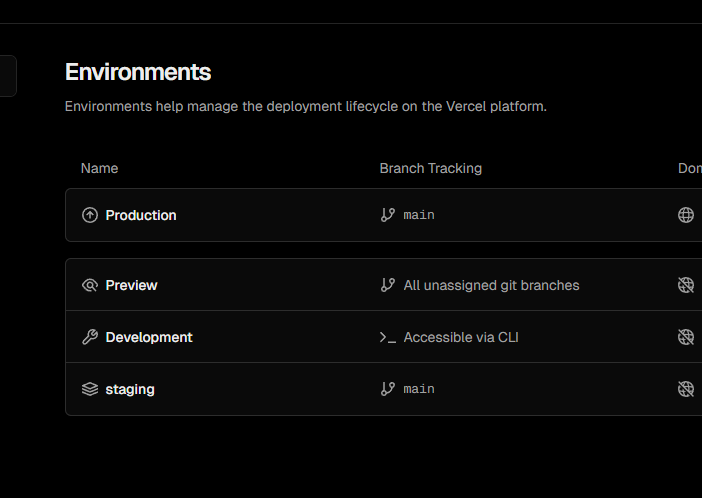Click the git branch icon in Preview row
This screenshot has height=498, width=702.
tap(388, 285)
